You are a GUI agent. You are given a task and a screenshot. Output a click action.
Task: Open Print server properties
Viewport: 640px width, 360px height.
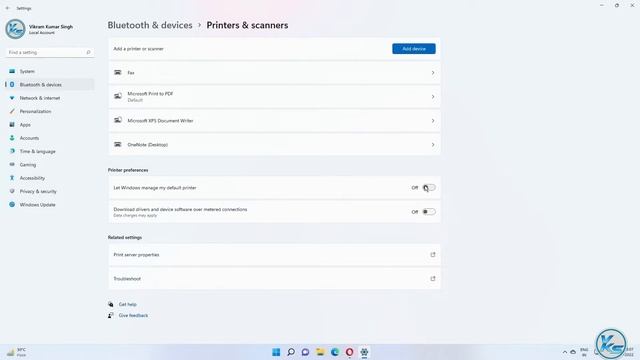click(274, 255)
